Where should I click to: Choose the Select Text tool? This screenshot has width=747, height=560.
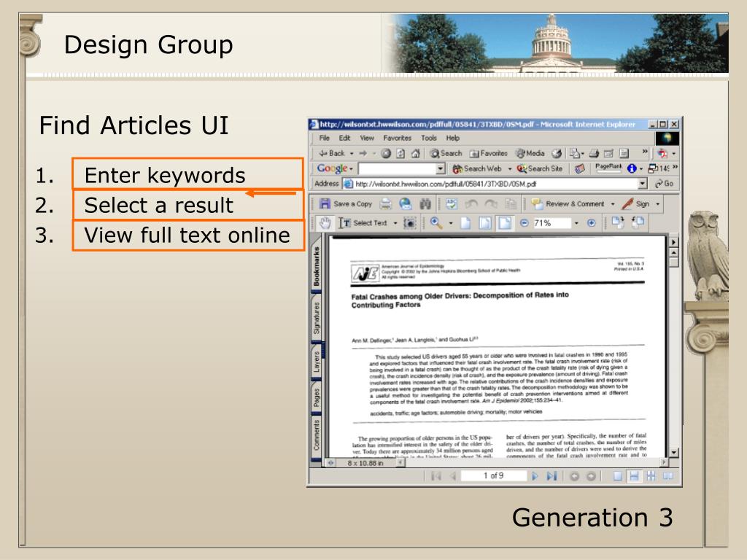(363, 222)
